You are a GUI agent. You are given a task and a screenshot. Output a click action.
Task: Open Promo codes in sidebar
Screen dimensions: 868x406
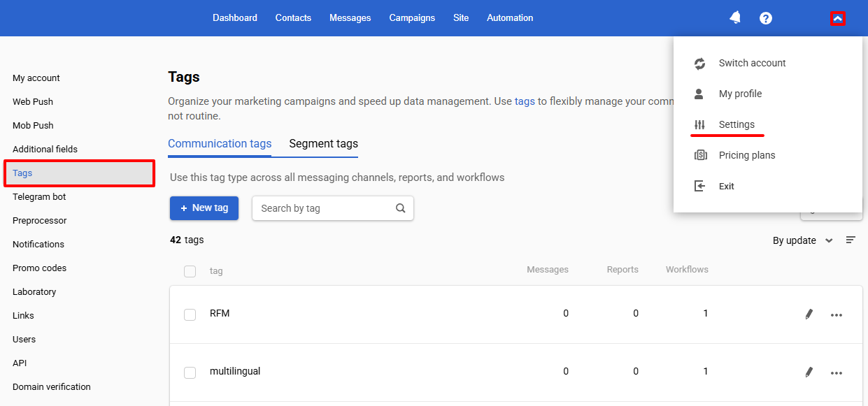[x=40, y=268]
